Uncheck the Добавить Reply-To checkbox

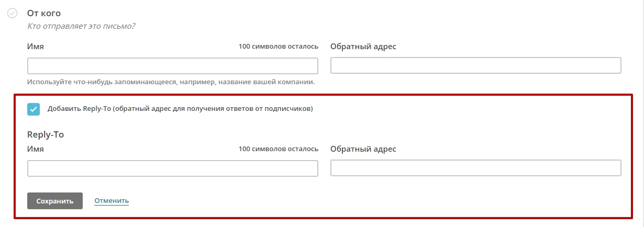tap(34, 109)
